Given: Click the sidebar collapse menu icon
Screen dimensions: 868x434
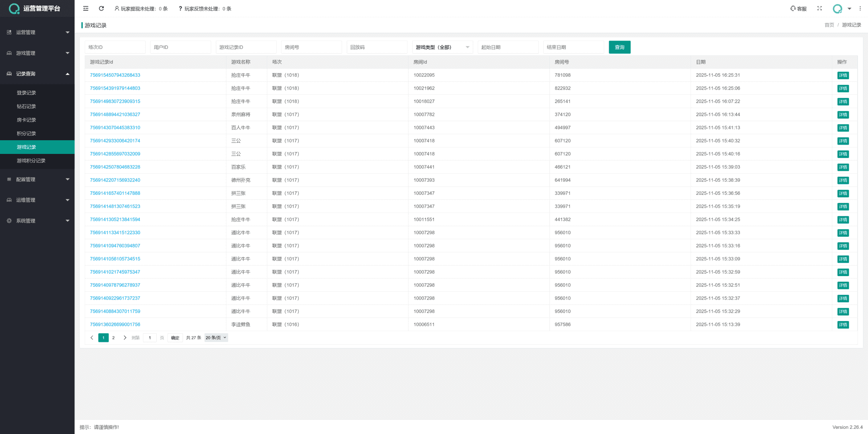Looking at the screenshot, I should [x=86, y=8].
